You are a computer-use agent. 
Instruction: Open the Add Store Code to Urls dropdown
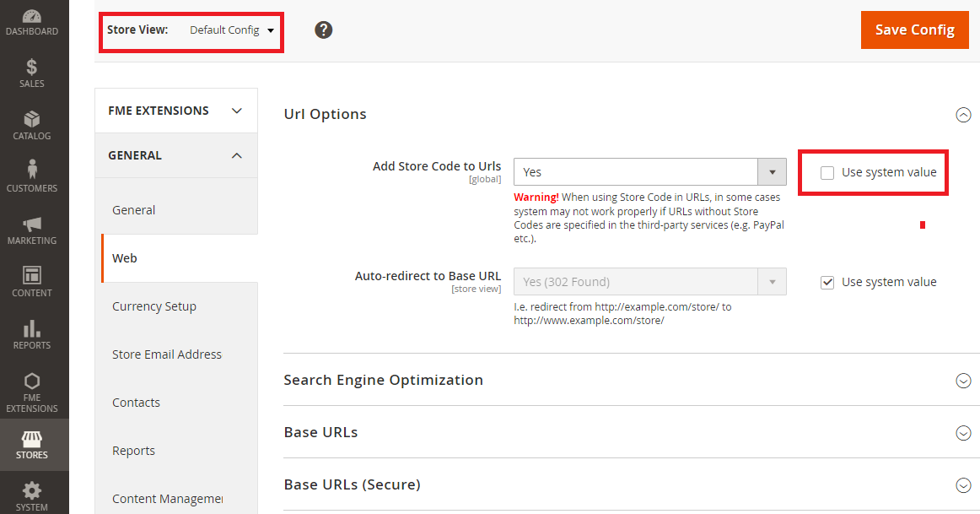[649, 172]
